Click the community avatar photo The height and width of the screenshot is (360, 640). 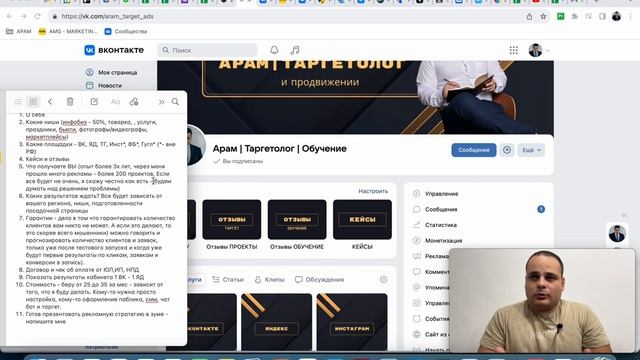196,145
